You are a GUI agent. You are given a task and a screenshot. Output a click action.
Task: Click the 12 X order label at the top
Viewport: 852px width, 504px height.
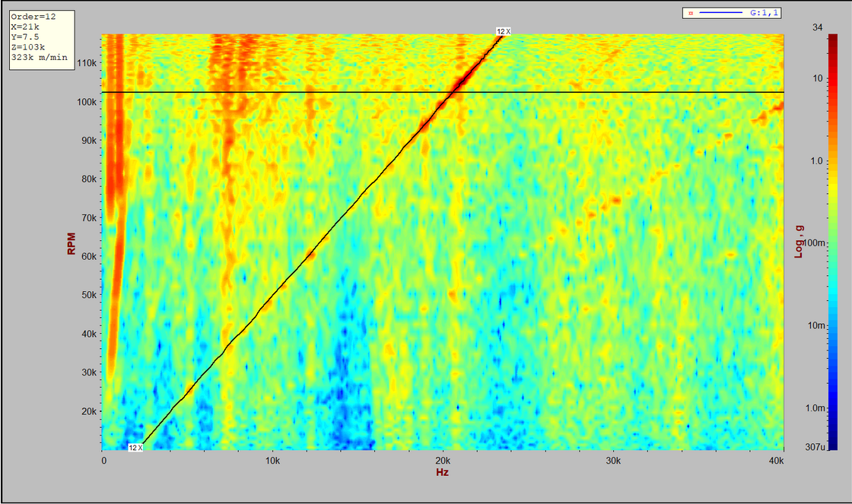tap(504, 31)
